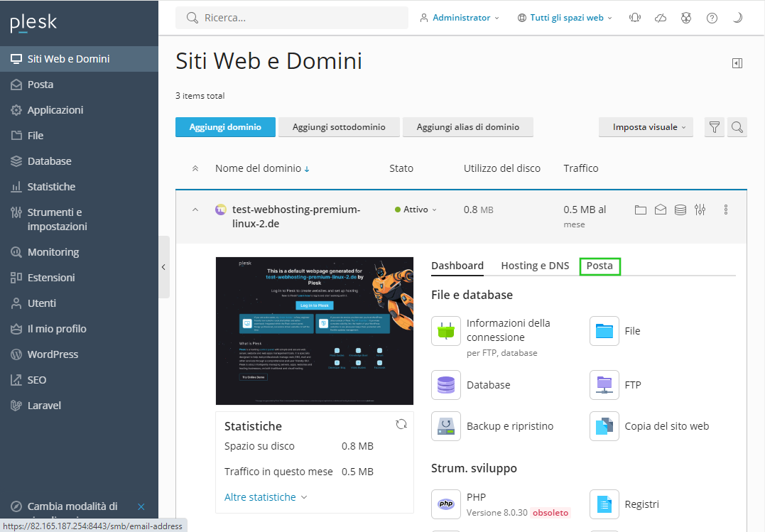Screen dimensions: 765x532
Task: Click the Plesk logo
Action: (33, 23)
